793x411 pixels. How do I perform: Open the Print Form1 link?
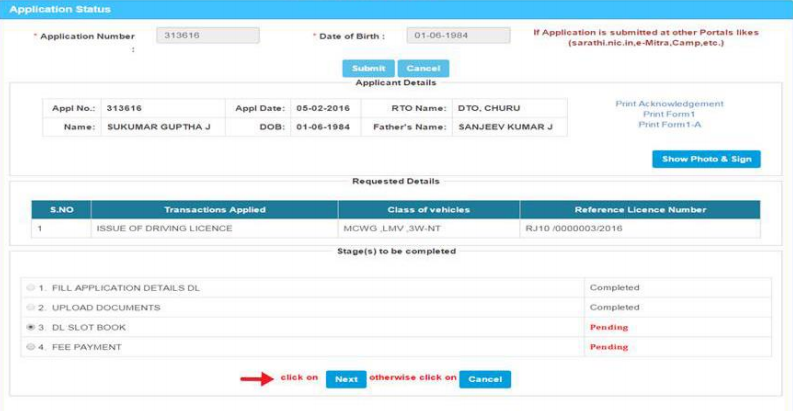click(669, 114)
